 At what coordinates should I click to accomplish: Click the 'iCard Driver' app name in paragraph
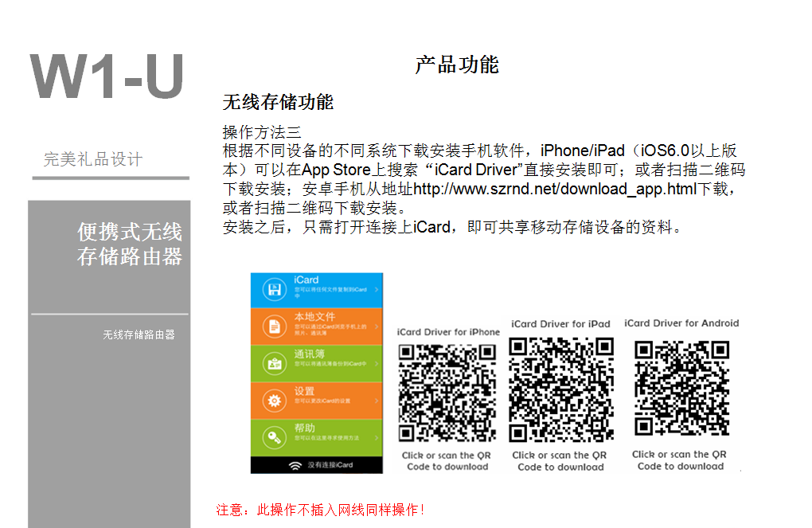[476, 170]
